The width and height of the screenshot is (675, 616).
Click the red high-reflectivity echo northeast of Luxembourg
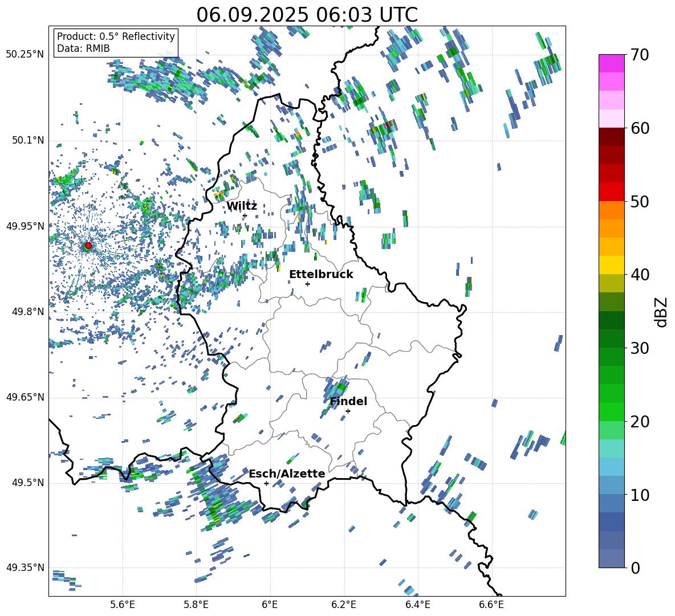[x=388, y=125]
